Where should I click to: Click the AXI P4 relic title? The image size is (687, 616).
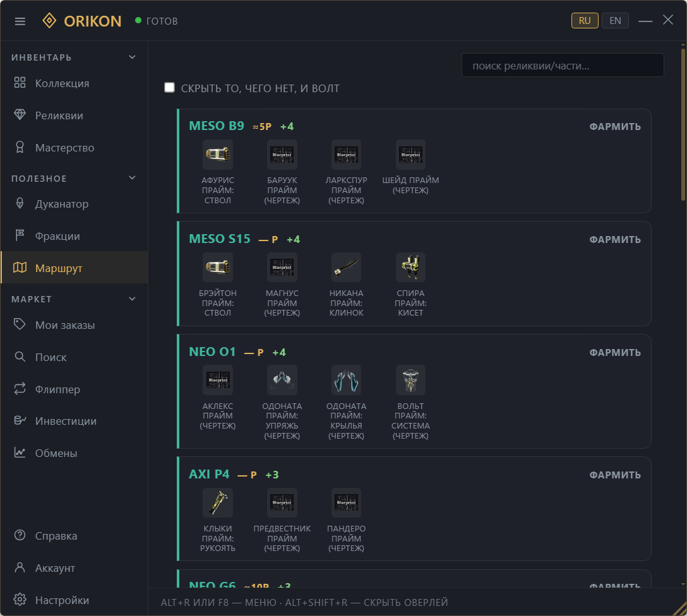coord(209,474)
